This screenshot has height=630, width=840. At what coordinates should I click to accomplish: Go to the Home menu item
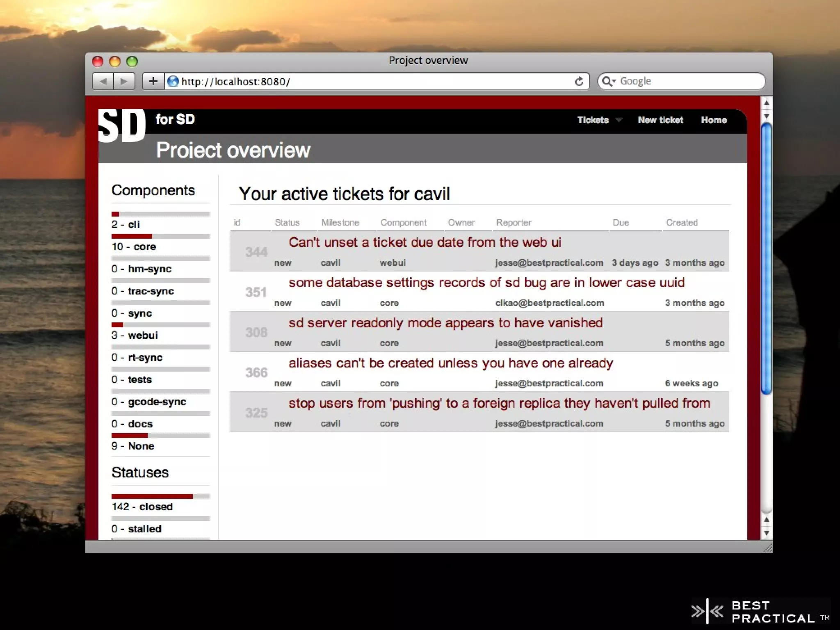point(714,120)
